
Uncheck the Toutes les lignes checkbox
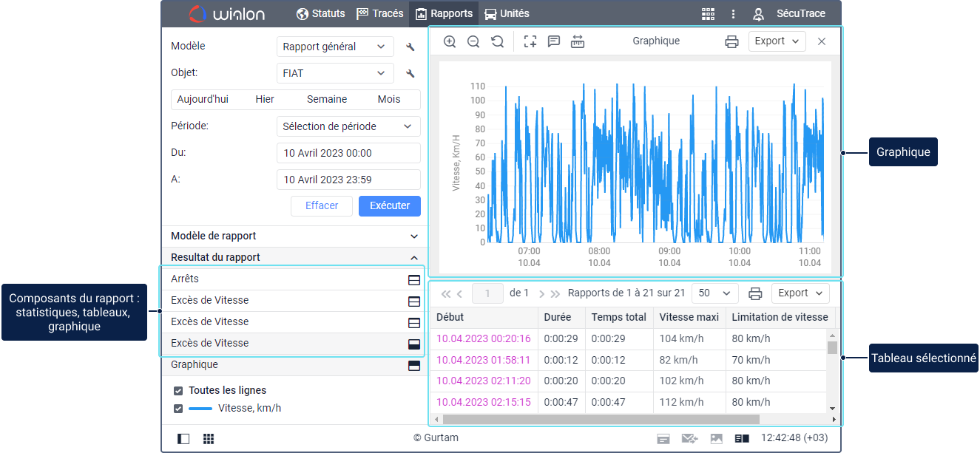click(x=178, y=390)
